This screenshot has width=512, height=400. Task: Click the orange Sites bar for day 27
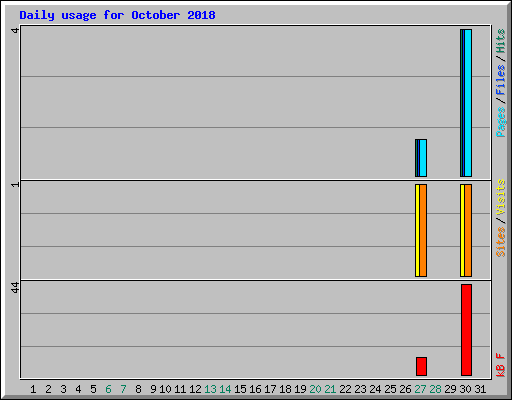[423, 230]
